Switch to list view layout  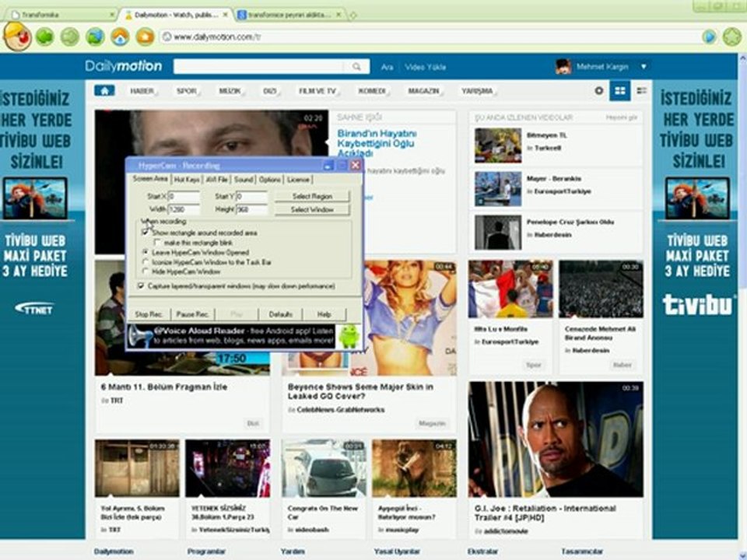(642, 90)
